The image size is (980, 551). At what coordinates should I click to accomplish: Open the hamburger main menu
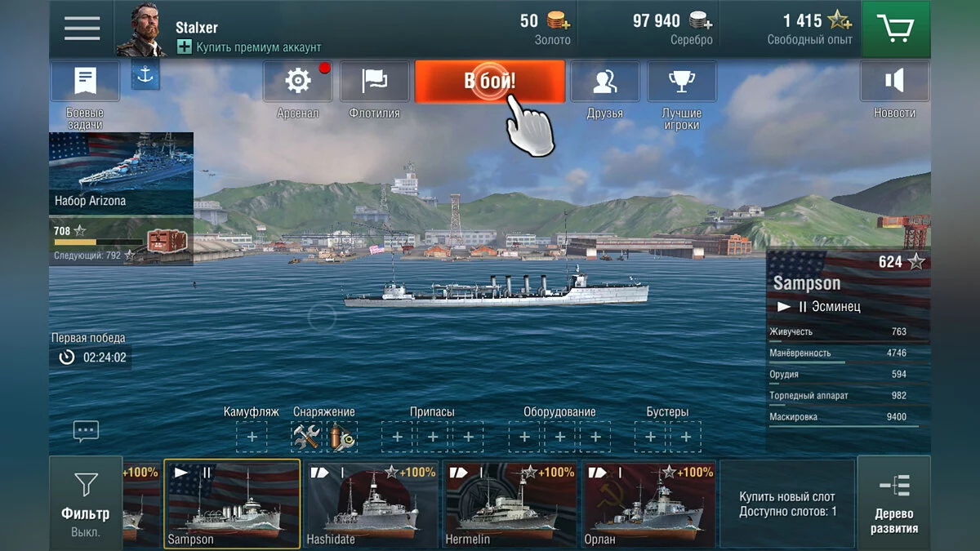pyautogui.click(x=82, y=29)
